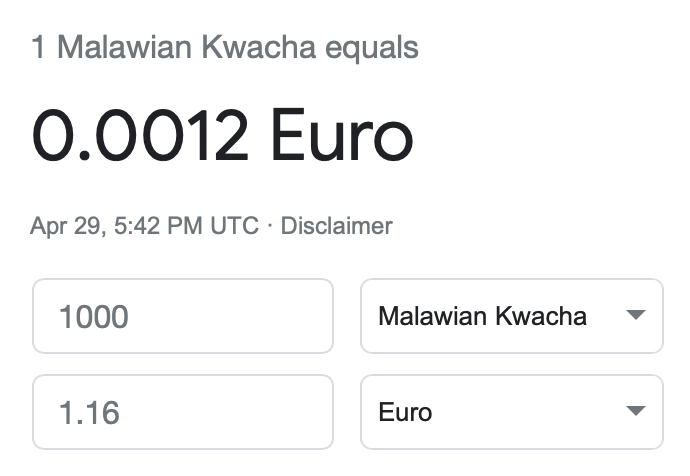This screenshot has width=690, height=476.
Task: Click arrow icon beside Euro
Action: tap(634, 412)
